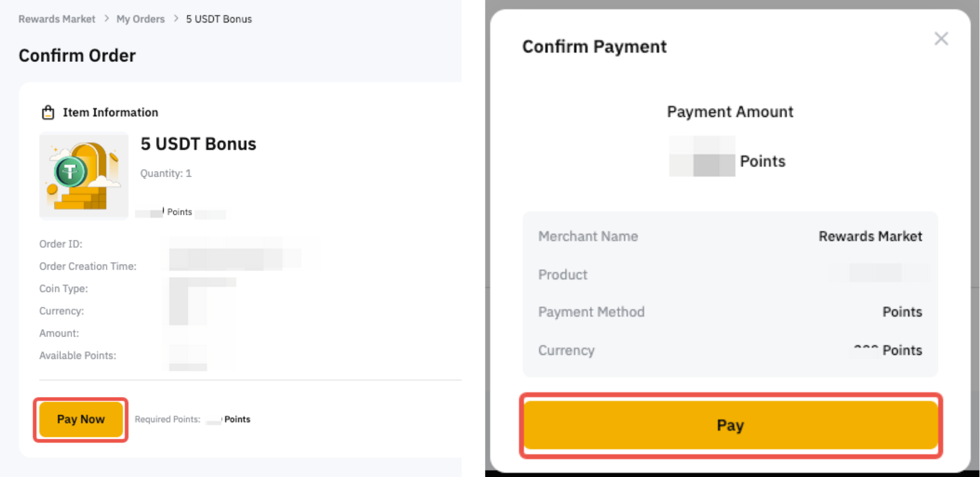Click chevron after My Orders breadcrumb

point(176,19)
